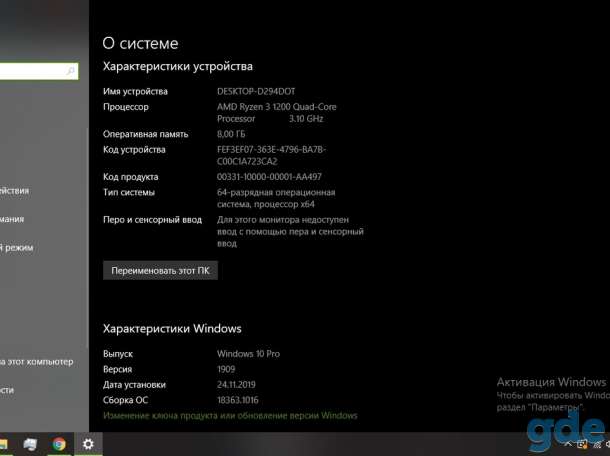
Task: Open the tray icon with orange badge
Action: [x=582, y=444]
